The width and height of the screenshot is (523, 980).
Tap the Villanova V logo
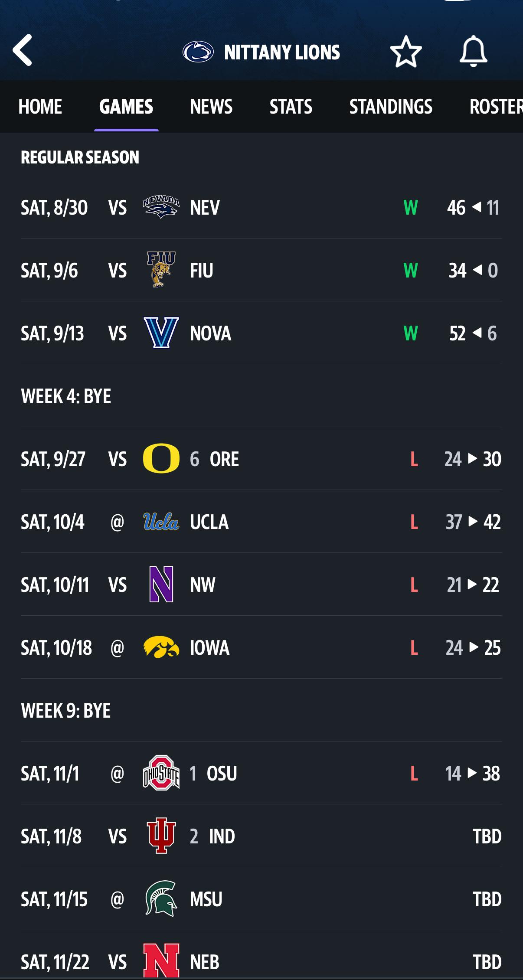coord(161,333)
